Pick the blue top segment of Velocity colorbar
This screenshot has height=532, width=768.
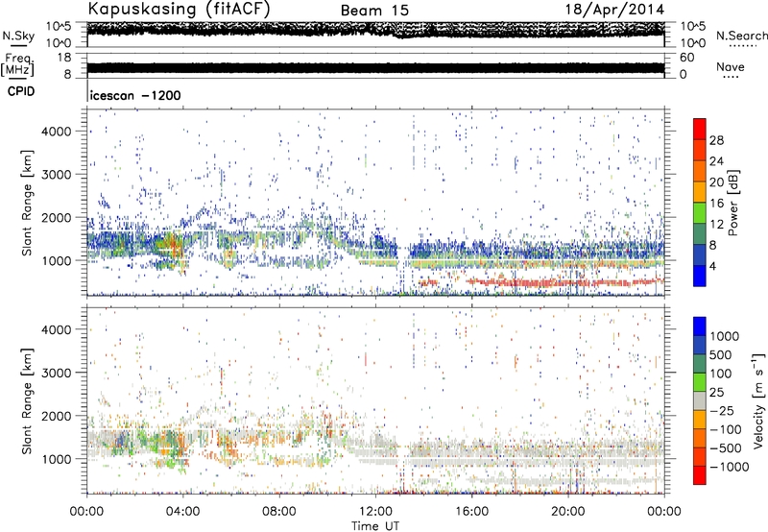tap(700, 326)
